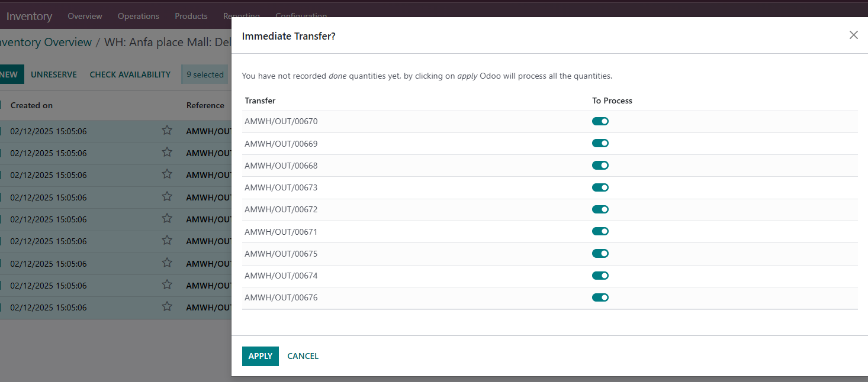The width and height of the screenshot is (868, 382).
Task: Navigate back via the Inventory Overview breadcrumb
Action: (x=46, y=42)
